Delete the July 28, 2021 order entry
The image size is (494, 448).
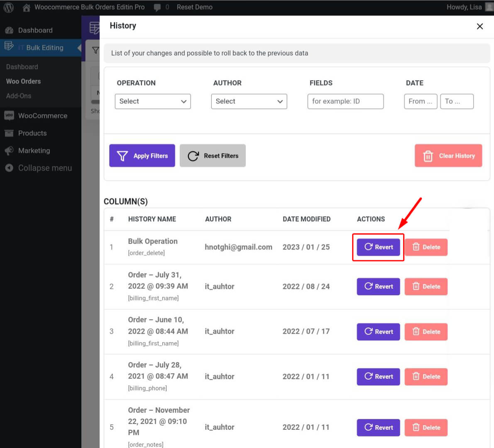tap(426, 377)
